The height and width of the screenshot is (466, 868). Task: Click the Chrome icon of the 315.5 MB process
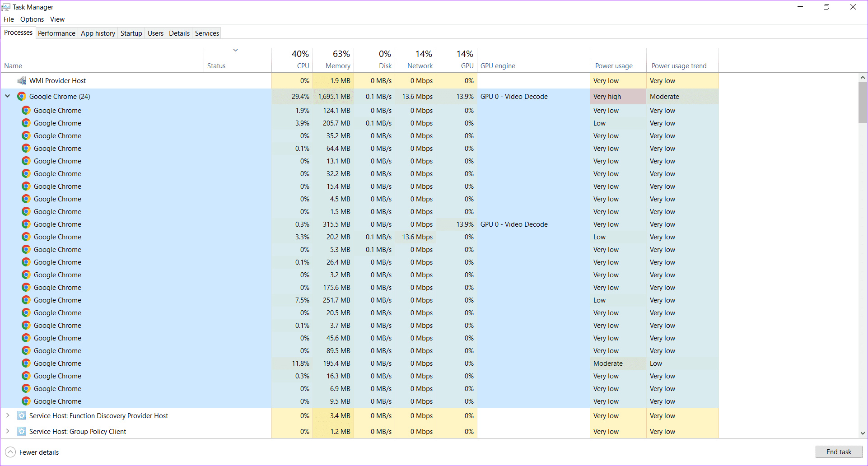click(x=26, y=224)
